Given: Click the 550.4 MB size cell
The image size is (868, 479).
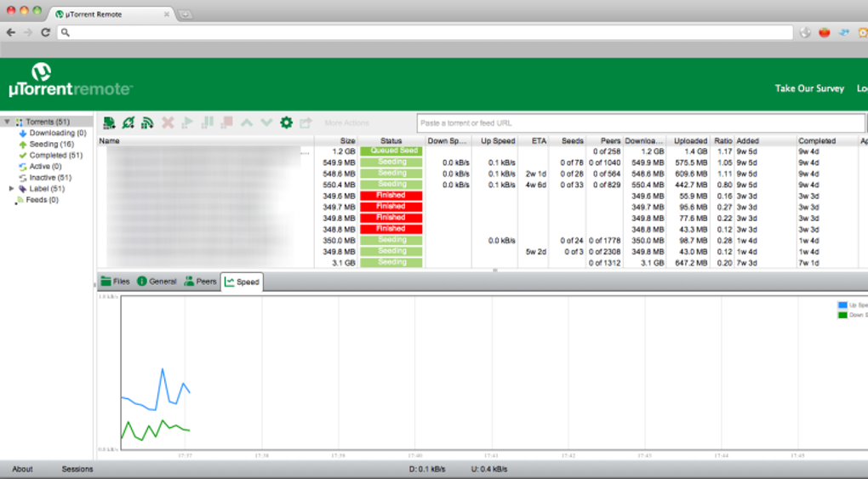Looking at the screenshot, I should tap(339, 185).
